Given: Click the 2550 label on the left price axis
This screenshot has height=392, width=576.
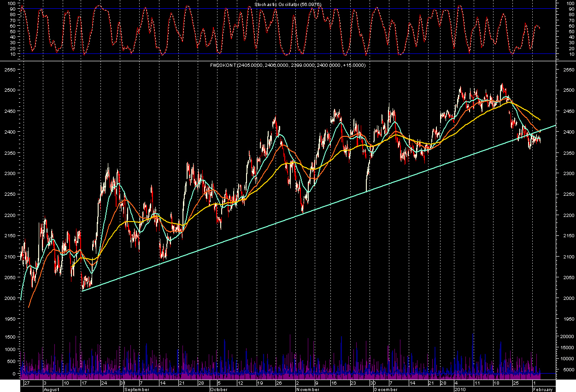Looking at the screenshot, I should (x=10, y=70).
